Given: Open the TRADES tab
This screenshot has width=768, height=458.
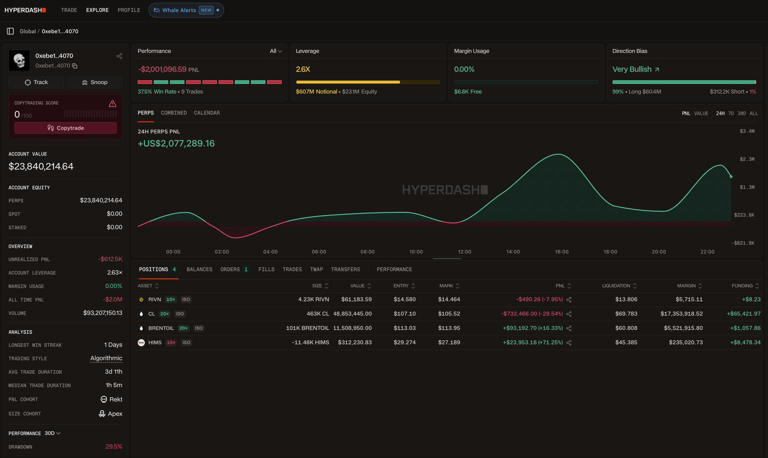Looking at the screenshot, I should point(292,269).
